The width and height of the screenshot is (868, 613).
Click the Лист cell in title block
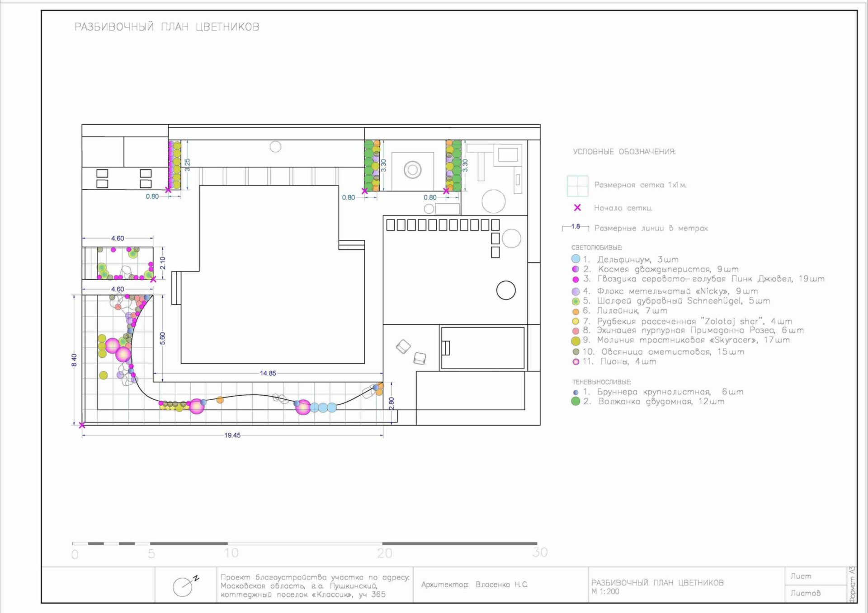pos(801,576)
